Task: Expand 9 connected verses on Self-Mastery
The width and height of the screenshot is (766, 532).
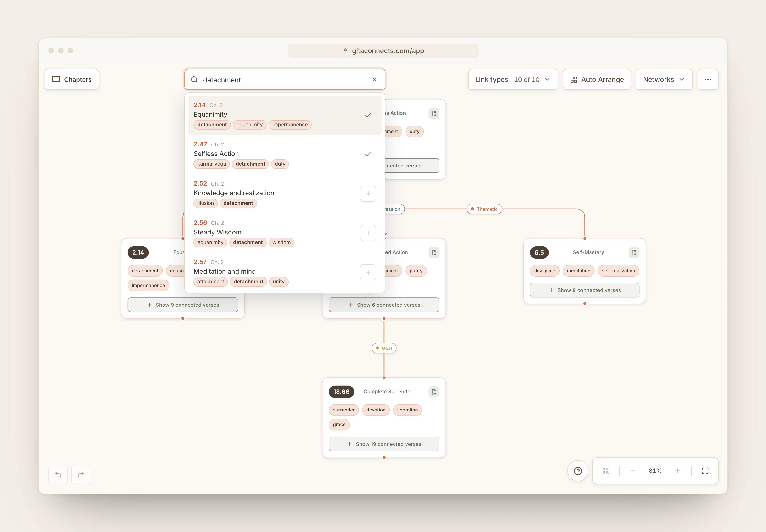Action: [584, 290]
